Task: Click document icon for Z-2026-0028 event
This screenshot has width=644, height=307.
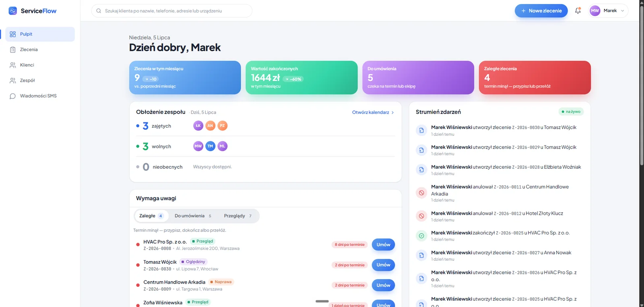Action: [x=421, y=170]
